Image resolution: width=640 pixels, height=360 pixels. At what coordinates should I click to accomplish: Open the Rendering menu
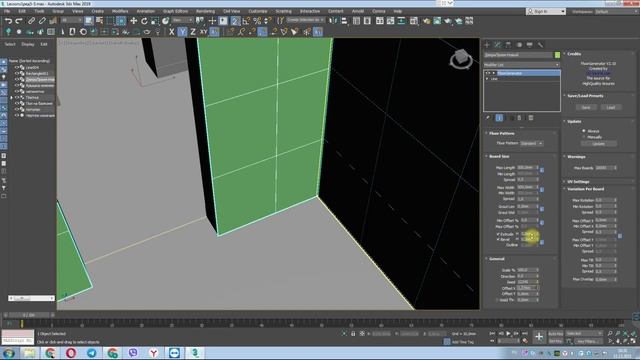[205, 11]
